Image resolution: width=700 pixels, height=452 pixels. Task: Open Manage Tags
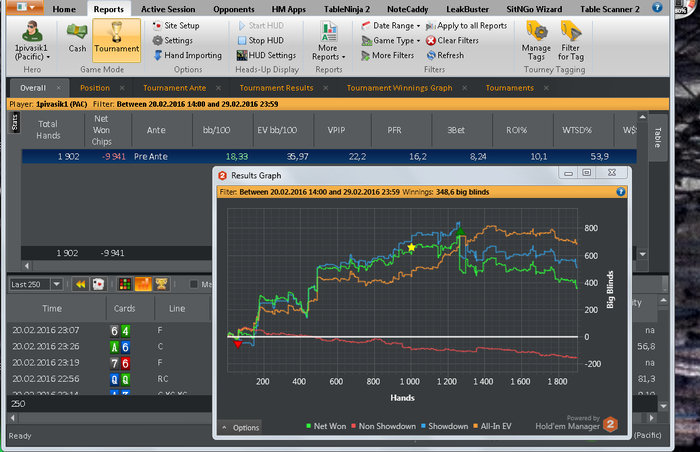(x=536, y=41)
